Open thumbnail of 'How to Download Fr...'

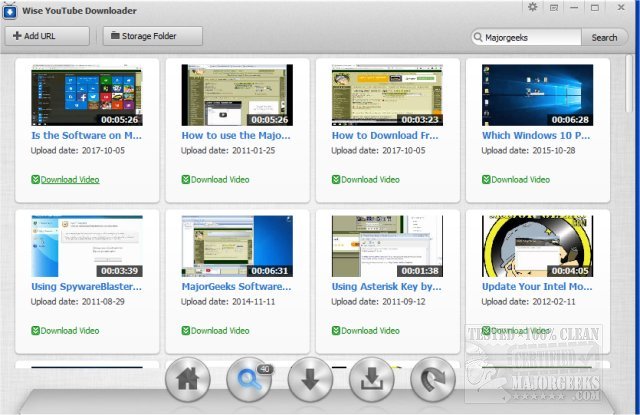tap(387, 95)
